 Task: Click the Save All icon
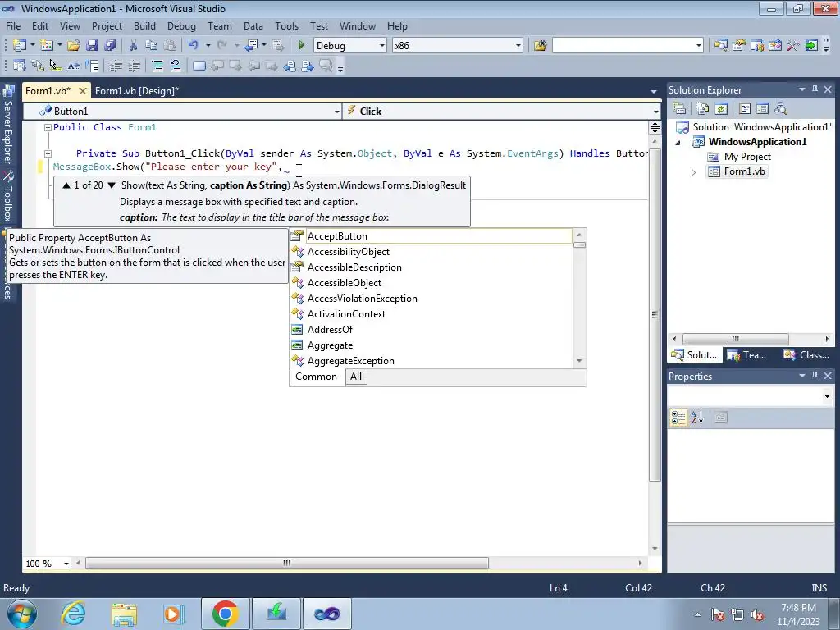click(110, 46)
